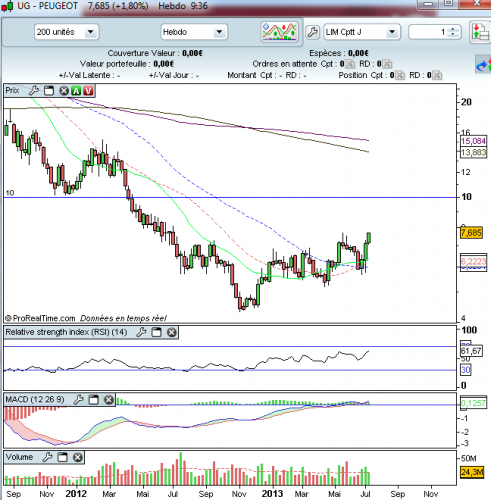
Task: Open the indicators chart icon button
Action: 279,32
